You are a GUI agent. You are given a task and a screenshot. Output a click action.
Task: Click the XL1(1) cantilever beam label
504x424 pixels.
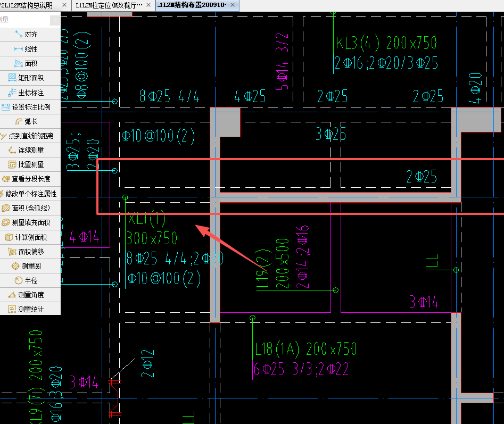pyautogui.click(x=146, y=219)
